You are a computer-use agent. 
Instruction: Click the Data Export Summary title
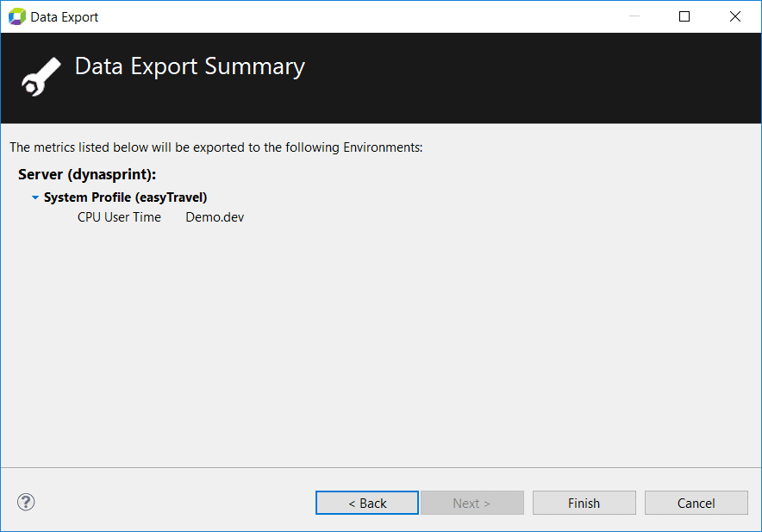(190, 66)
